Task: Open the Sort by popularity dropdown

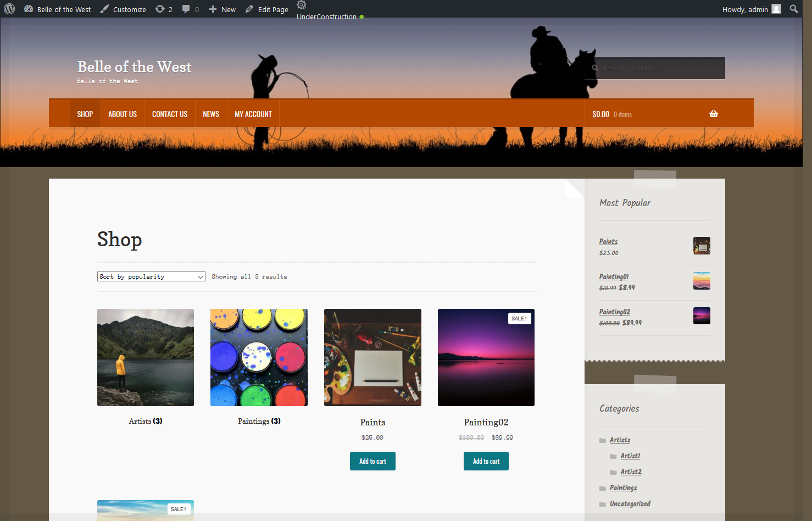Action: (151, 276)
